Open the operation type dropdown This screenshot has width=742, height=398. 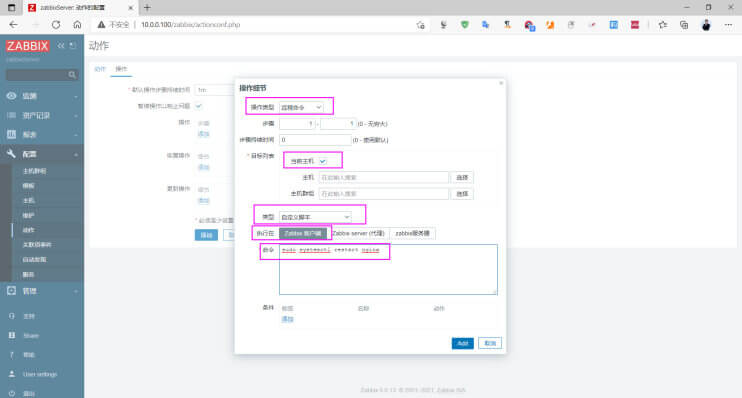pos(301,107)
